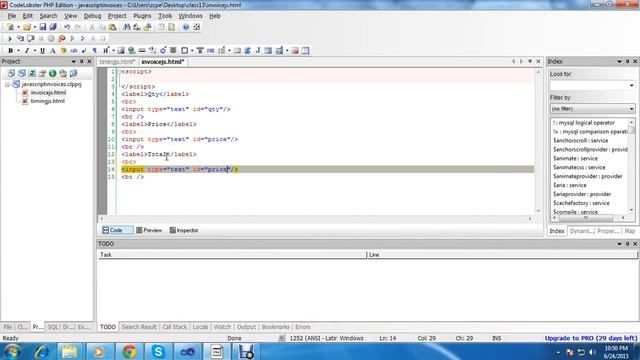Click the Open file folder icon
Image resolution: width=640 pixels, height=360 pixels.
27,27
